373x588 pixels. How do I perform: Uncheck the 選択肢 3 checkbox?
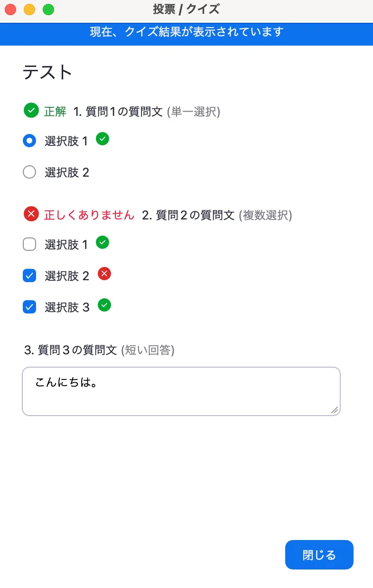[x=29, y=307]
